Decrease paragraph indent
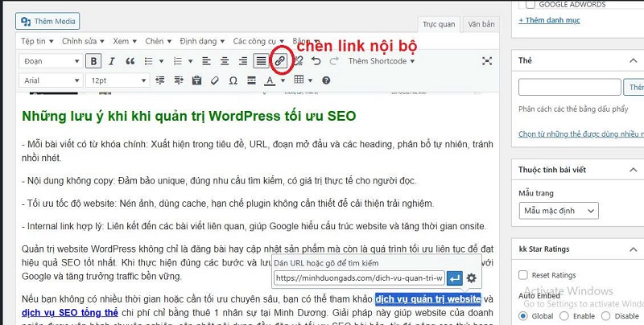 (160, 80)
